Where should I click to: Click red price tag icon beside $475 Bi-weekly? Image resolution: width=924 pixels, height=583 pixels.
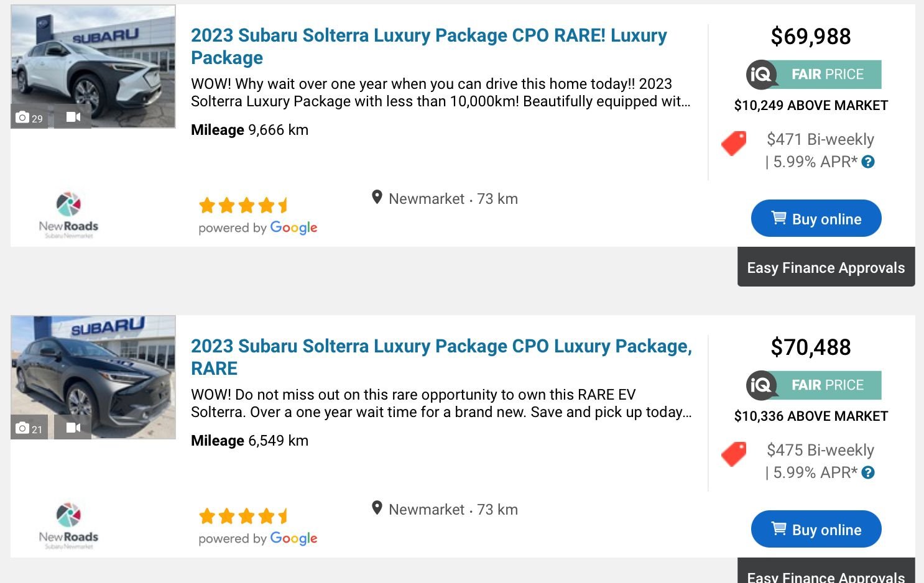(734, 454)
